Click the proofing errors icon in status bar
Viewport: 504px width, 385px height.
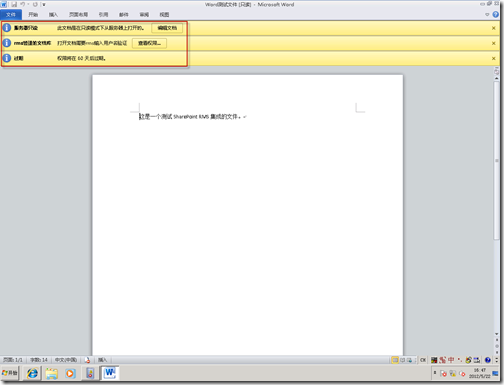click(x=87, y=360)
